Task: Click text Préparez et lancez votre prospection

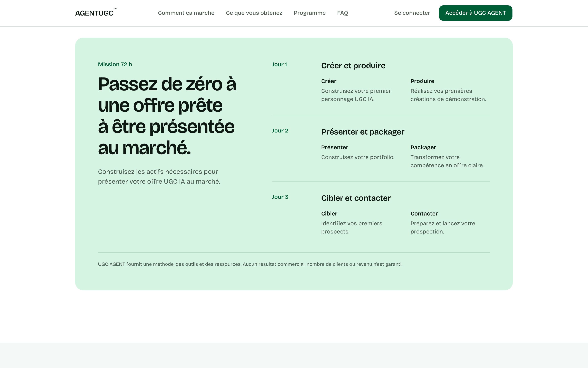Action: (x=443, y=227)
